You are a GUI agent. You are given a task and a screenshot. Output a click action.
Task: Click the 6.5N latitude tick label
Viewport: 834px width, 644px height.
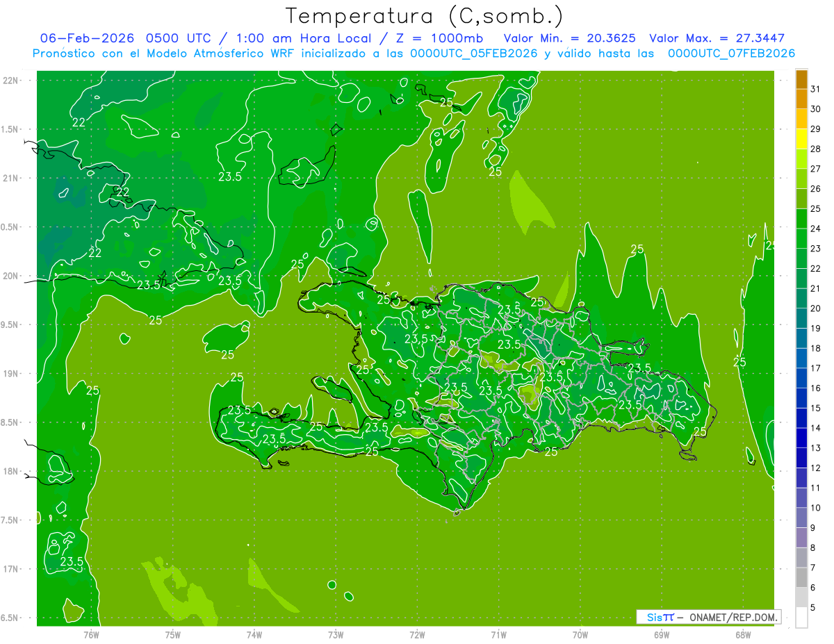click(10, 618)
